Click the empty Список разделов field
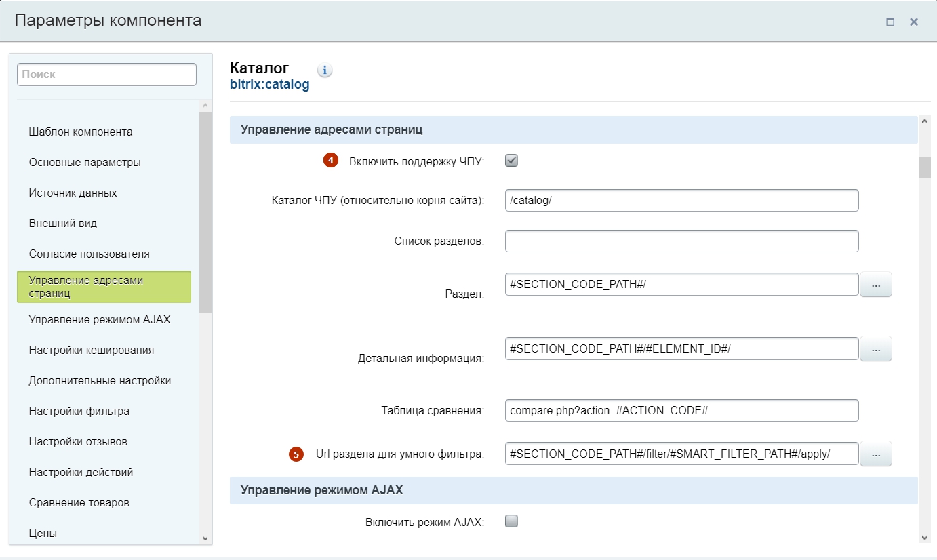Image resolution: width=937 pixels, height=560 pixels. pyautogui.click(x=682, y=241)
